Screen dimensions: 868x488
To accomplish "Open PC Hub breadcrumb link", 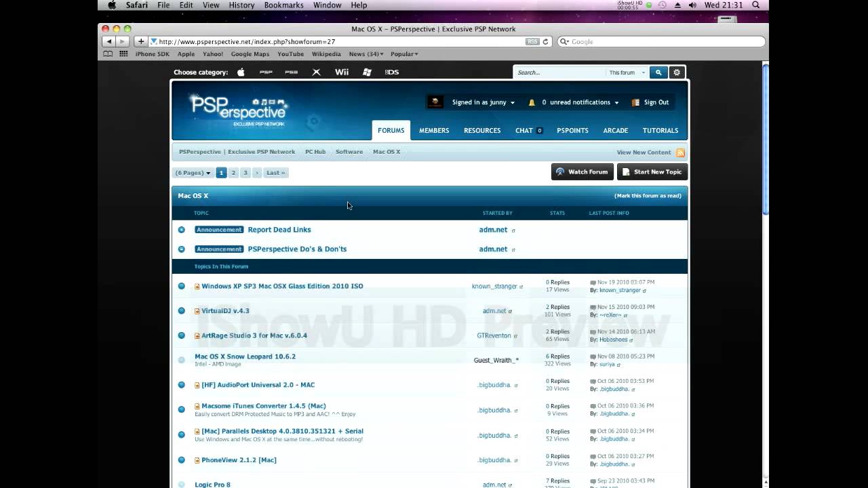I will [x=315, y=152].
